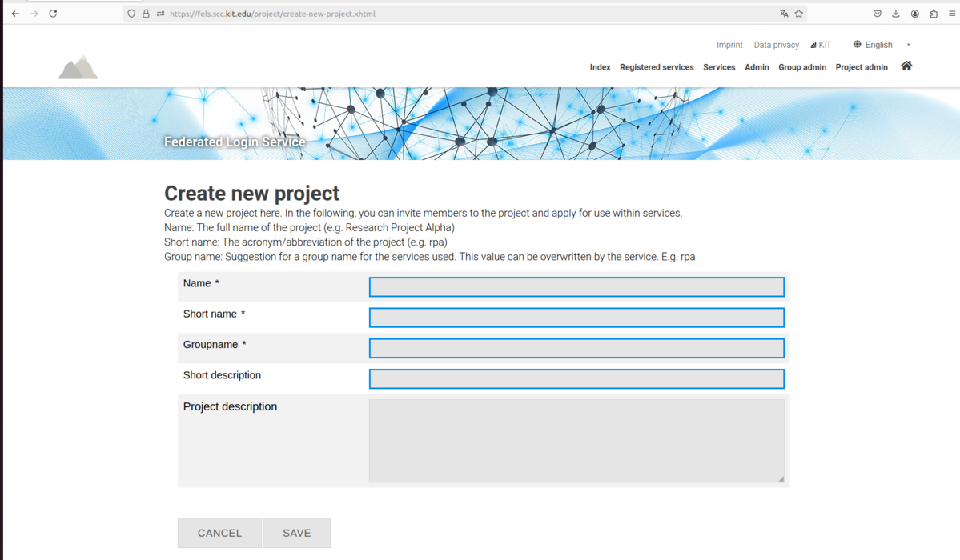Image resolution: width=960 pixels, height=560 pixels.
Task: Focus the Short name input field
Action: coord(576,318)
